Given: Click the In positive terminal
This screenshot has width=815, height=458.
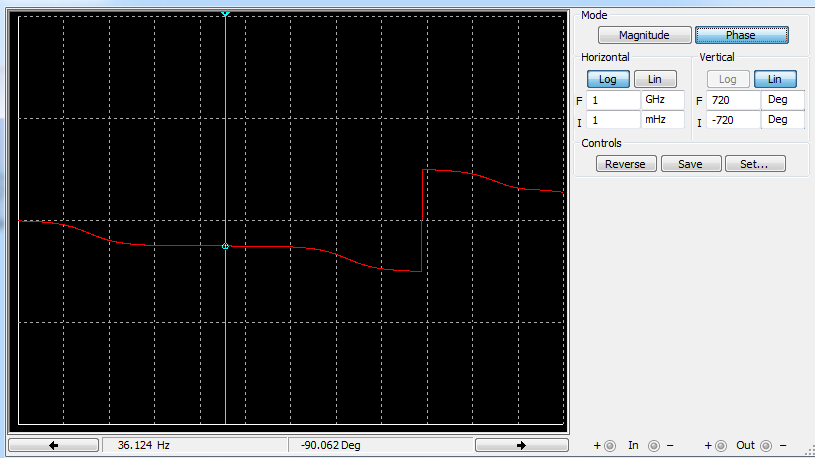Looking at the screenshot, I should tap(610, 446).
